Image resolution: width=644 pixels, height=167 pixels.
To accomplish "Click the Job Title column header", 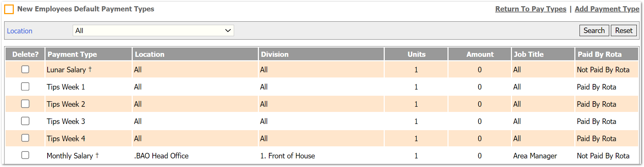I will 529,54.
